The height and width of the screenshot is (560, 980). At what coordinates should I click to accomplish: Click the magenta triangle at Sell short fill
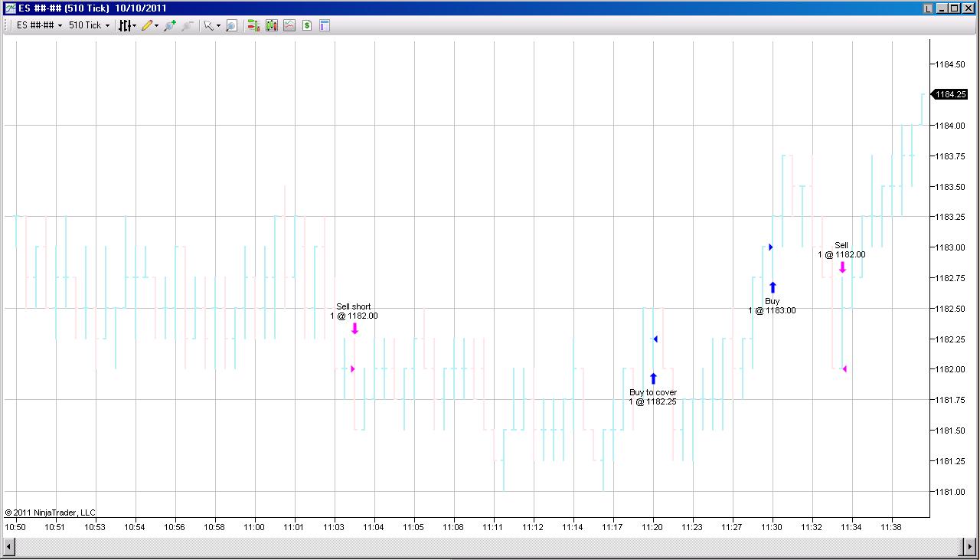(x=352, y=369)
